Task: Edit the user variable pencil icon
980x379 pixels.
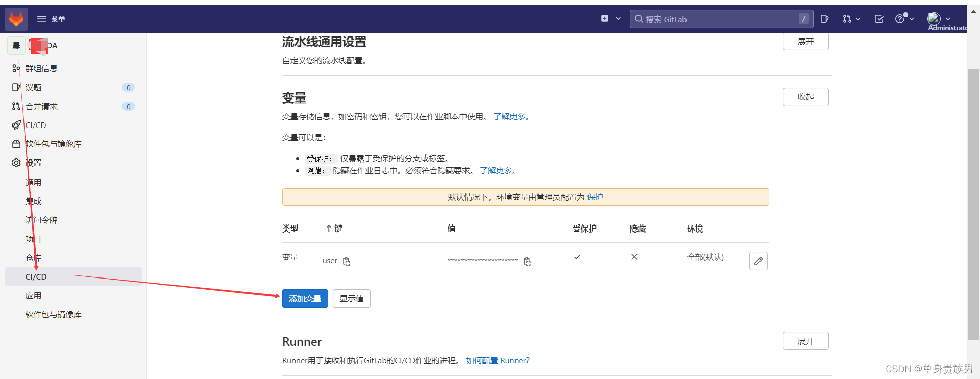Action: pos(758,261)
